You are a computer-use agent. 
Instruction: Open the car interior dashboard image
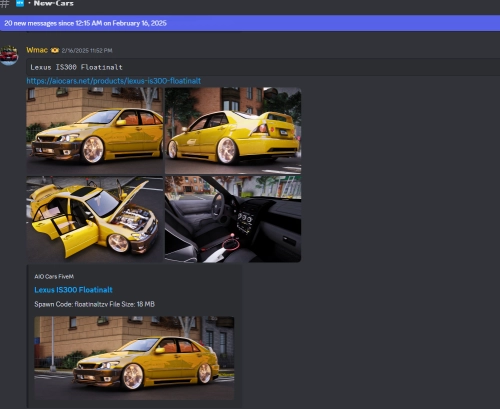233,219
